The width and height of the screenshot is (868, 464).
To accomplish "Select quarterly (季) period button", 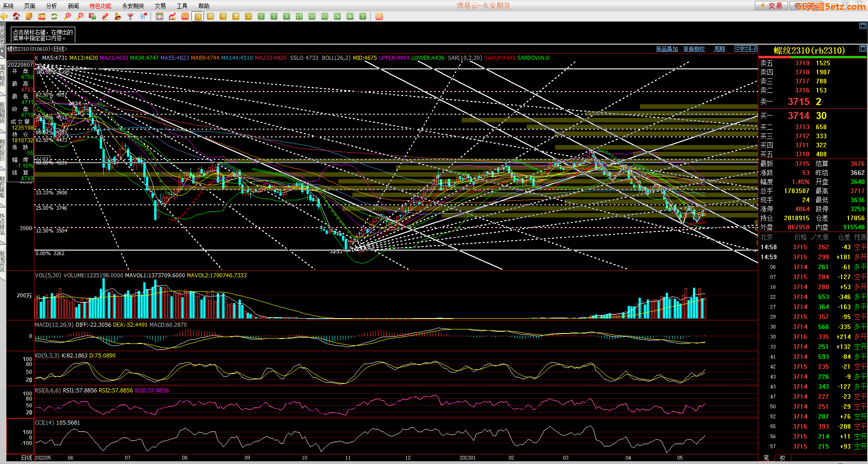I will click(x=236, y=16).
